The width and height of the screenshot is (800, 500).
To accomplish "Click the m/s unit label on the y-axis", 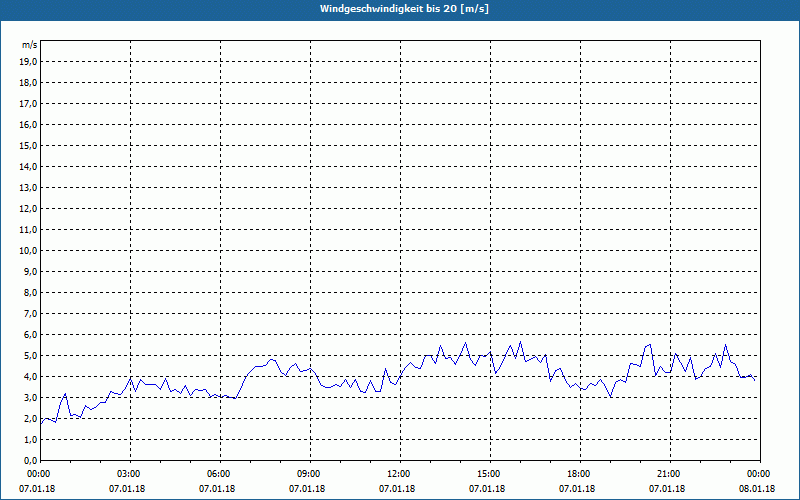I will click(30, 45).
